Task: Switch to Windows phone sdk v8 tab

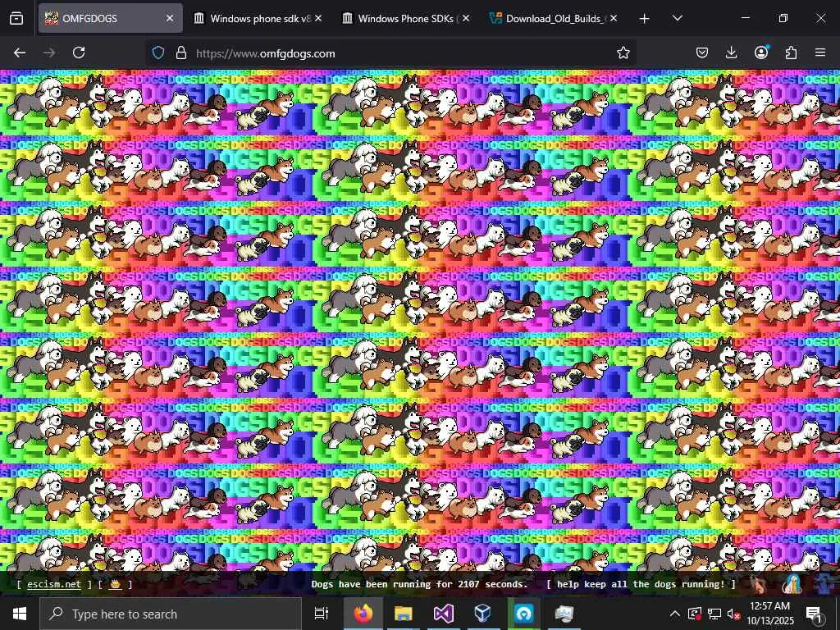Action: point(258,18)
